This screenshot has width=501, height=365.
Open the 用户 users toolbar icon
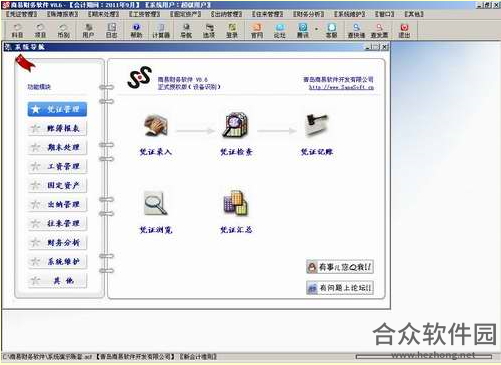click(x=88, y=31)
